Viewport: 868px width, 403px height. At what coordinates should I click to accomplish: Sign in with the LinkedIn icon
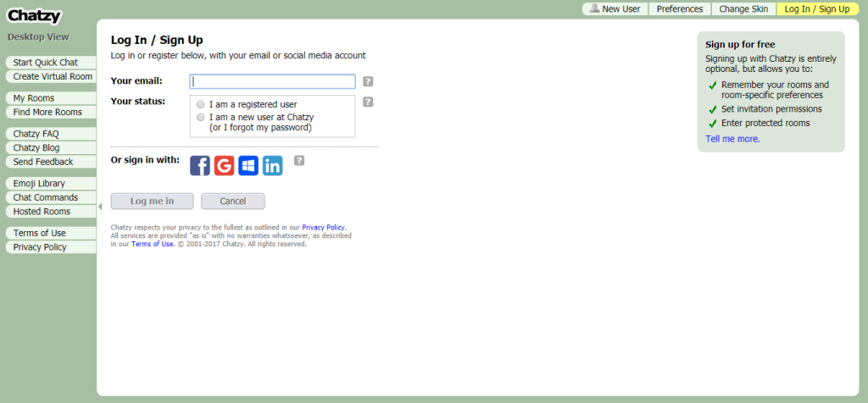coord(272,166)
